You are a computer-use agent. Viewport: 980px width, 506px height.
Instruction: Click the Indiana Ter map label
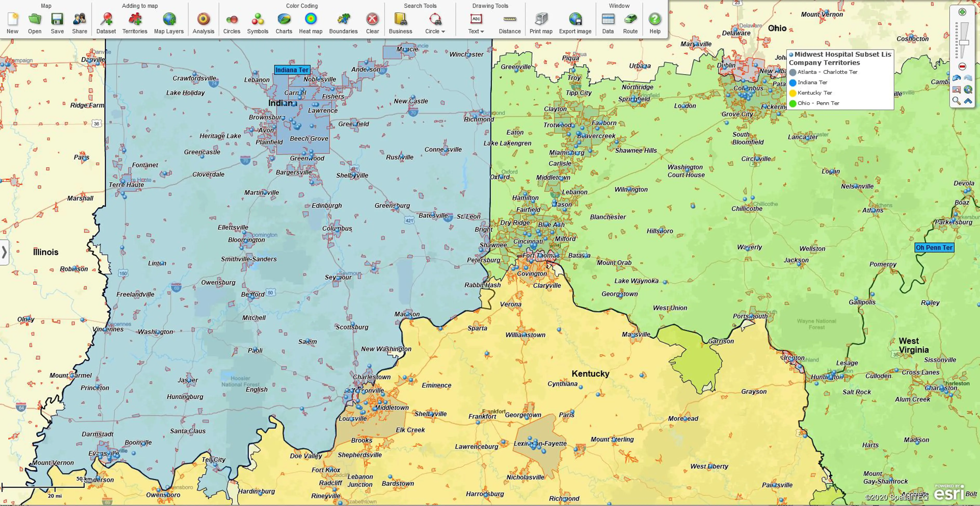pyautogui.click(x=292, y=70)
